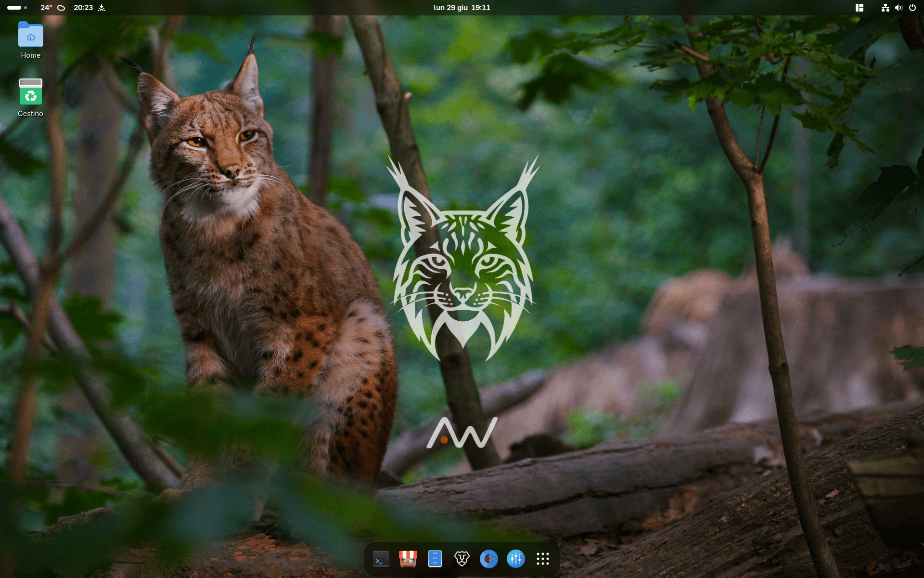Show all applications grid
The image size is (924, 578).
[542, 559]
